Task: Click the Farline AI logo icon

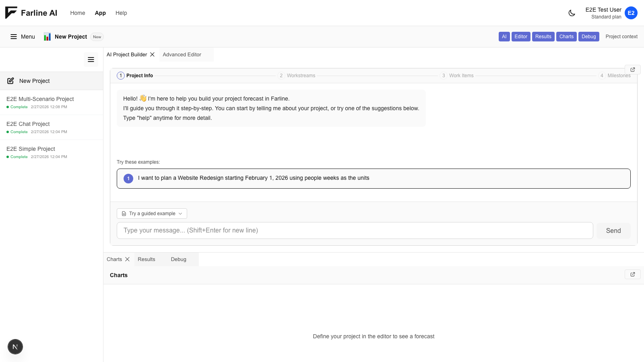Action: tap(10, 12)
